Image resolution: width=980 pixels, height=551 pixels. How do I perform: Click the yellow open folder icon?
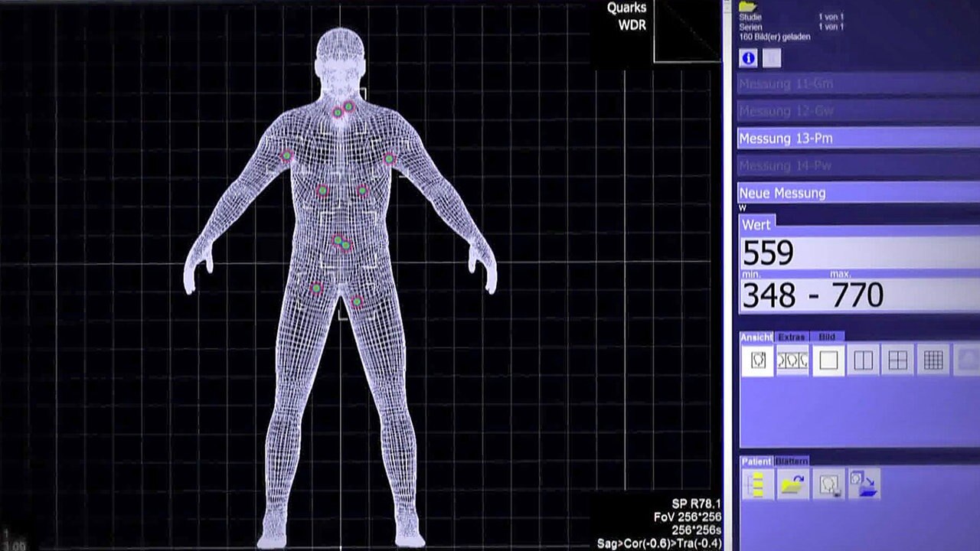792,484
